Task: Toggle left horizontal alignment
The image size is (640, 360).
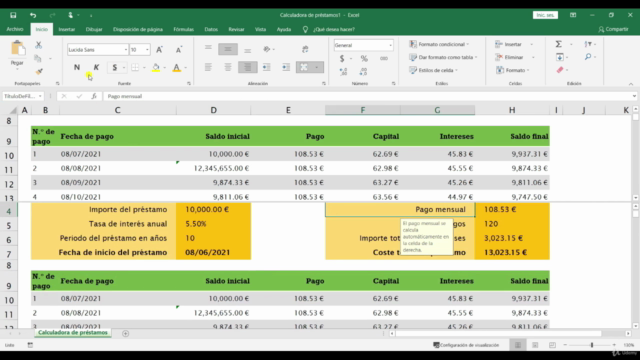Action: 208,67
